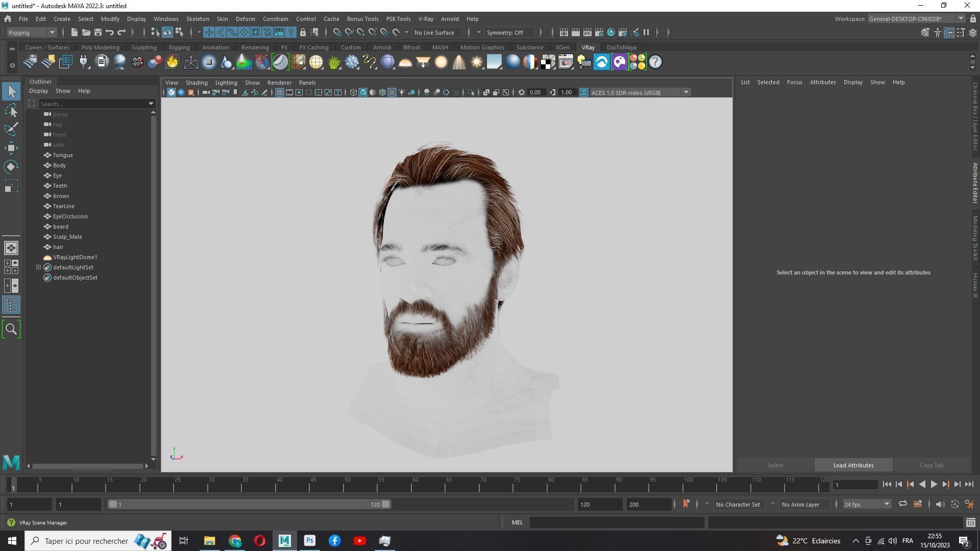Toggle loop playback mode
This screenshot has height=551, width=980.
[902, 505]
